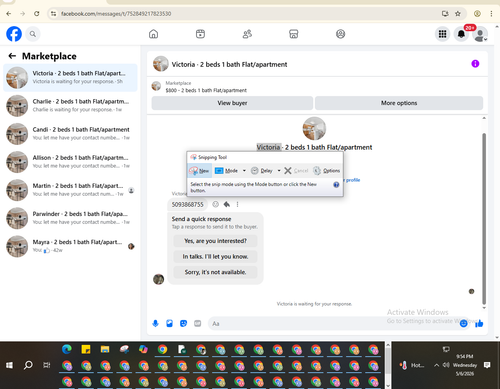Viewport: 500px width, 389px height.
Task: Reply to the 5093868755 message
Action: point(227,204)
